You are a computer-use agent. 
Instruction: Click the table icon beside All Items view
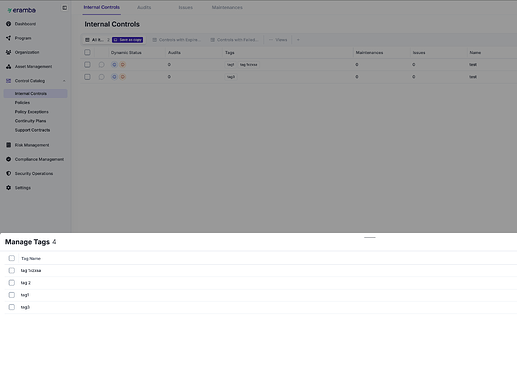(x=87, y=40)
